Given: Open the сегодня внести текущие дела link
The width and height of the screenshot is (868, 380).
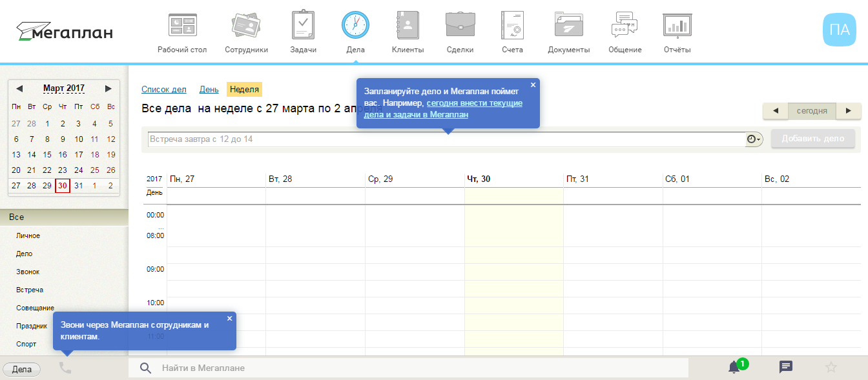Looking at the screenshot, I should tap(443, 109).
